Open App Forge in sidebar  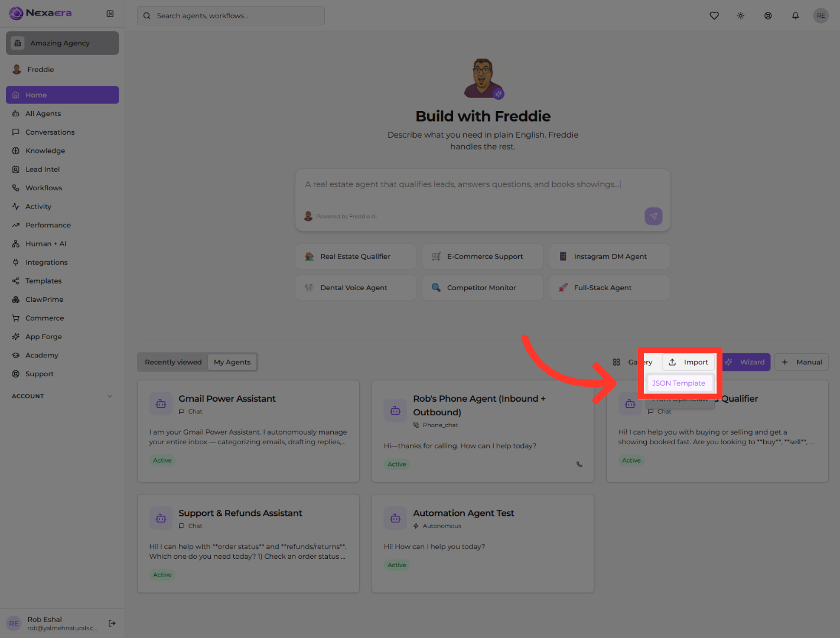coord(62,337)
